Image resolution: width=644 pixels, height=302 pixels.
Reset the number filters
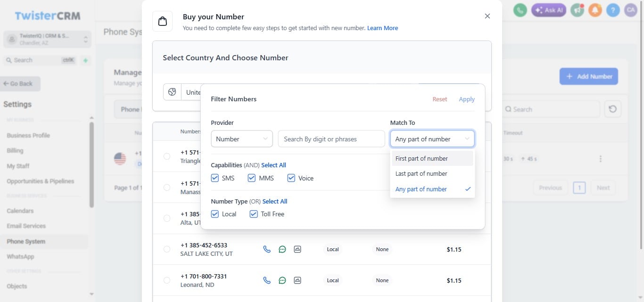point(440,99)
